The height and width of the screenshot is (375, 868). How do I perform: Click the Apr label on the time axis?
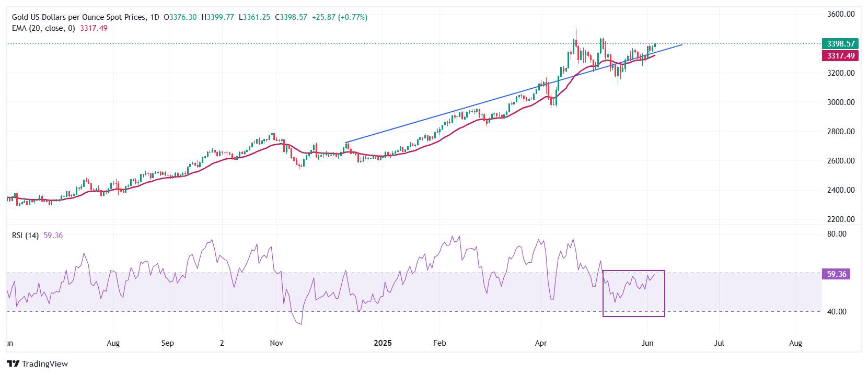pyautogui.click(x=541, y=343)
